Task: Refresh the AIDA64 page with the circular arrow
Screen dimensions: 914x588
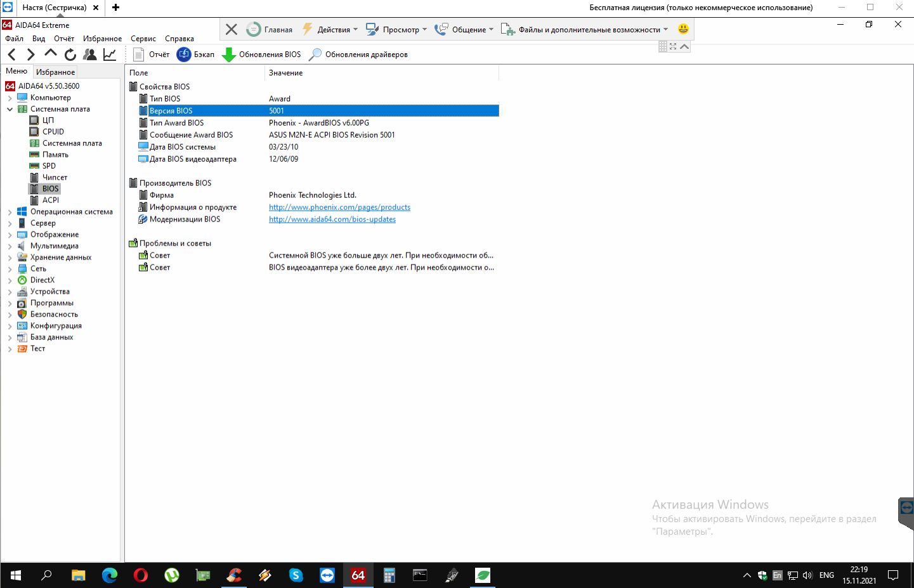Action: pos(70,55)
